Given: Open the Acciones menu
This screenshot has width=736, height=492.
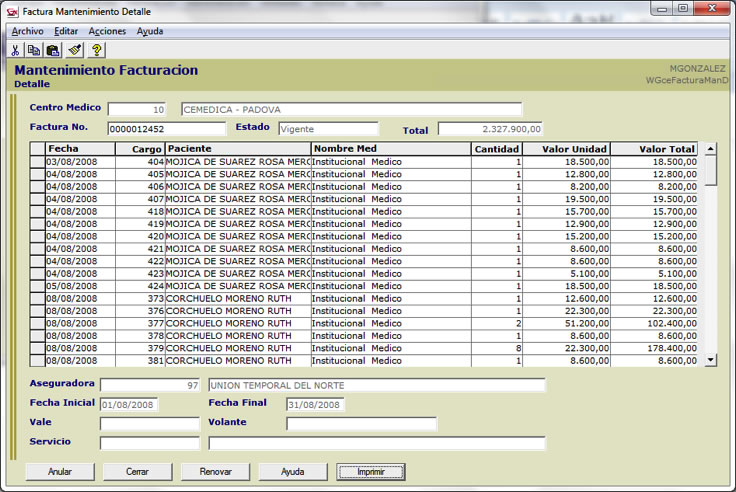Looking at the screenshot, I should (x=107, y=31).
